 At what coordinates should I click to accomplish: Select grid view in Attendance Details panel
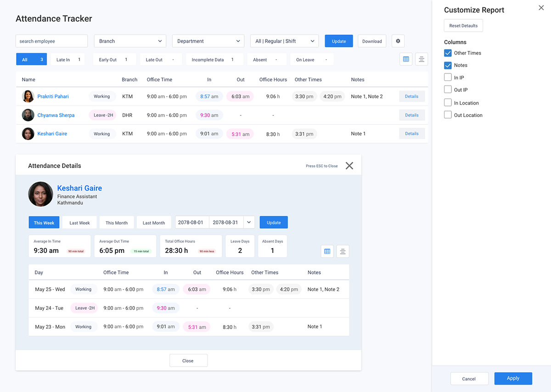[x=327, y=251]
